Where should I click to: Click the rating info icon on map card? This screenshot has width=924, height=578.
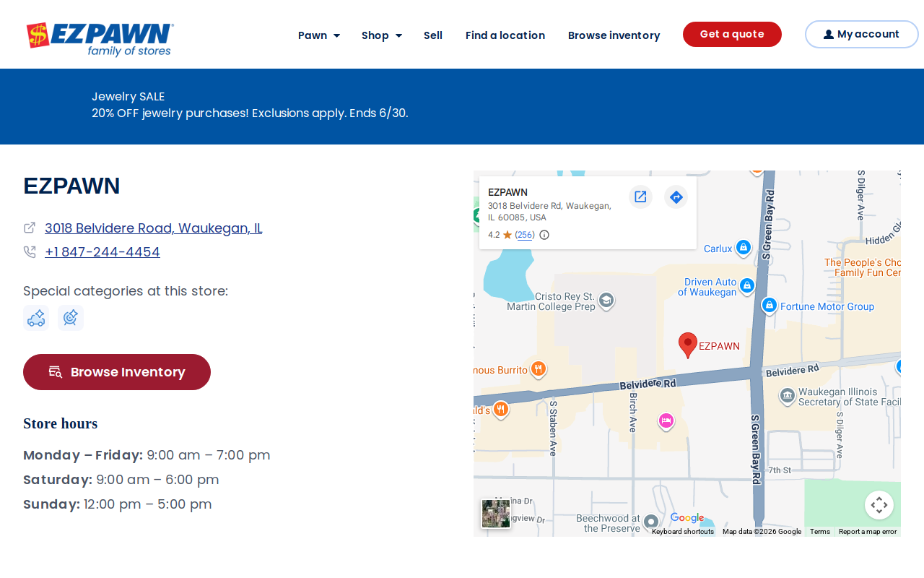click(x=544, y=235)
